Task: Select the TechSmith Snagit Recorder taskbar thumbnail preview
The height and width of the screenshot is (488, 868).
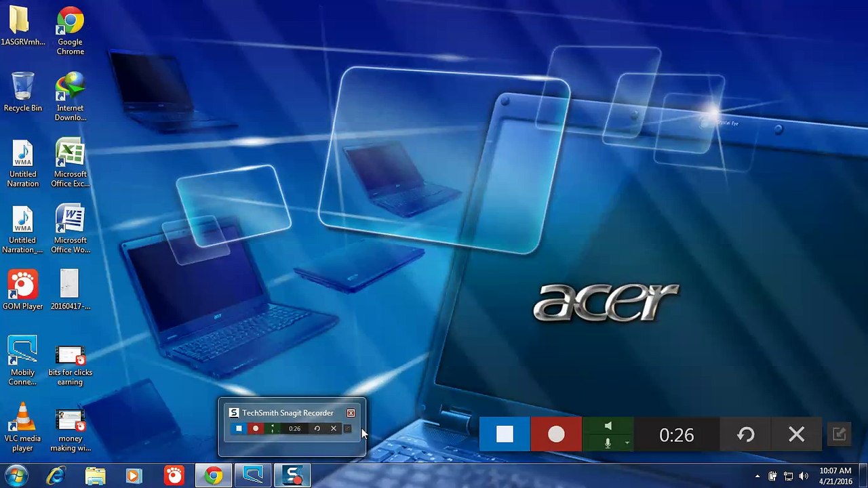Action: (292, 428)
